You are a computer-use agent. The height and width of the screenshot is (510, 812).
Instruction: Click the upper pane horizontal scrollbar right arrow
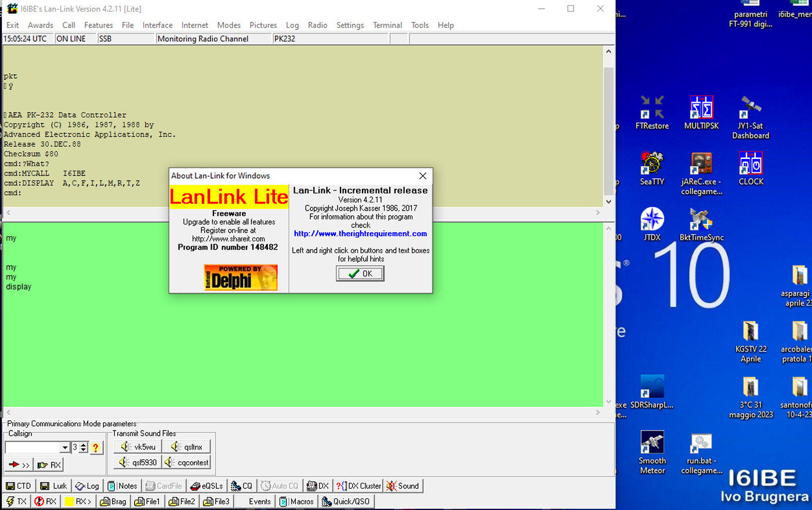598,213
